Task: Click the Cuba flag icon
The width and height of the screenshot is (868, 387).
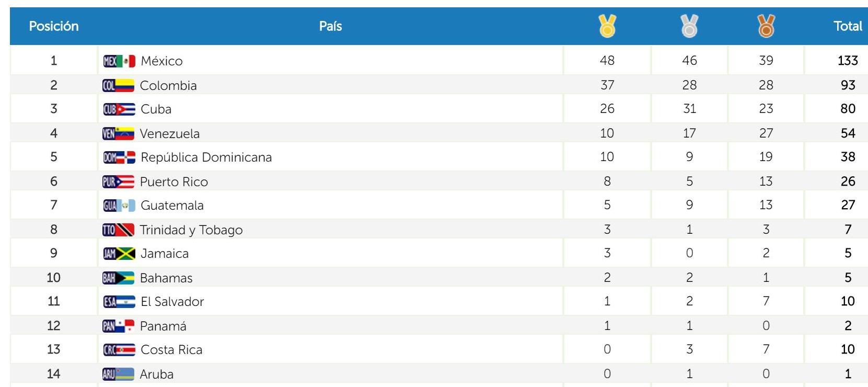Action: [119, 109]
